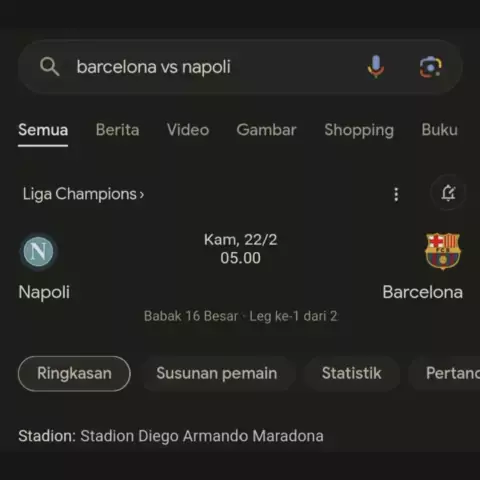Click the partially visible Pertandingan chip
Viewport: 480px width, 480px height.
pos(445,373)
